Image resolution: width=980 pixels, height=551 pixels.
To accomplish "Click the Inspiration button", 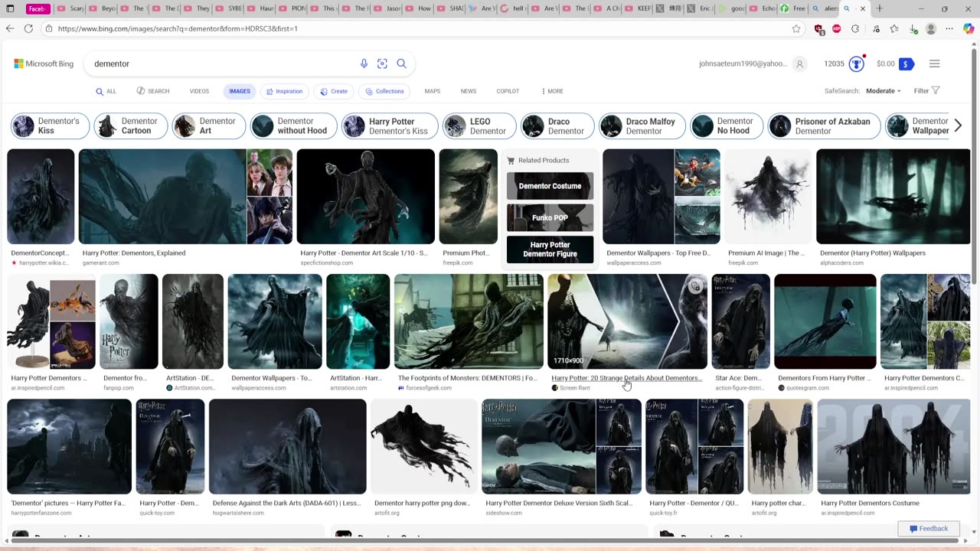I will coord(284,91).
